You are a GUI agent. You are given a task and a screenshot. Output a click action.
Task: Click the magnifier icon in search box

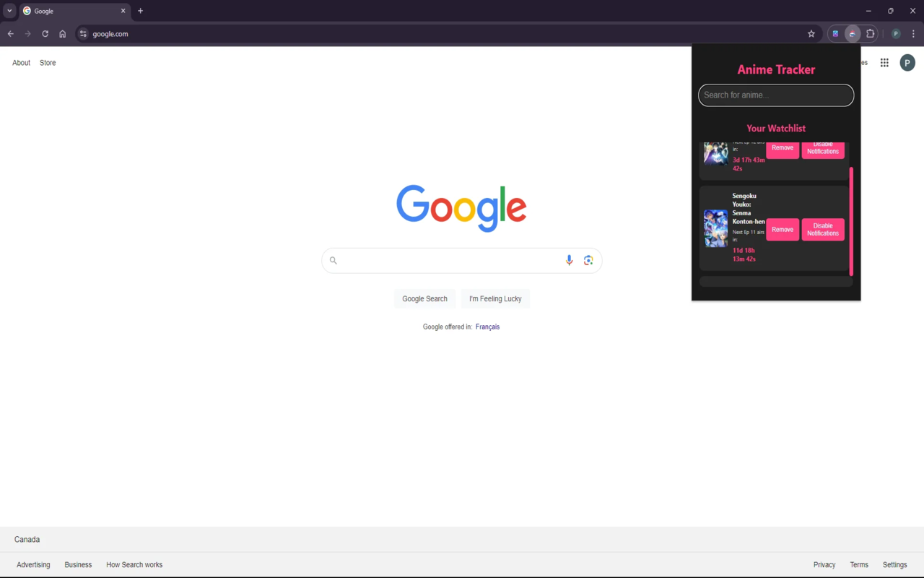pyautogui.click(x=334, y=260)
